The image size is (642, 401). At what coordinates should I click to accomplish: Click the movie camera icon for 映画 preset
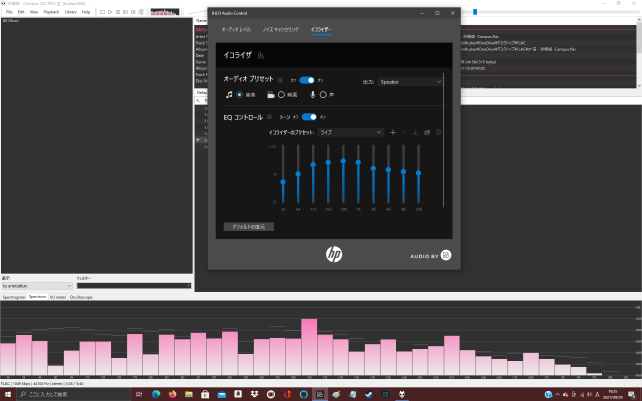[271, 95]
